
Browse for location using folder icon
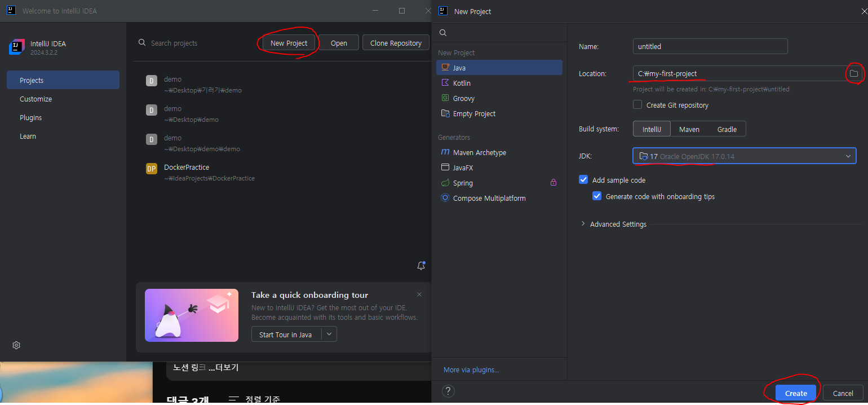point(853,73)
